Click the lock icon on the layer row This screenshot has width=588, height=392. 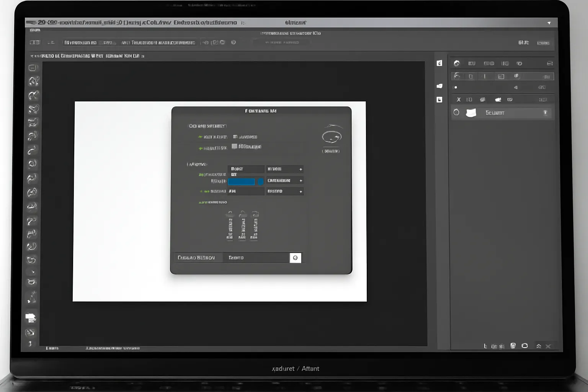(545, 113)
